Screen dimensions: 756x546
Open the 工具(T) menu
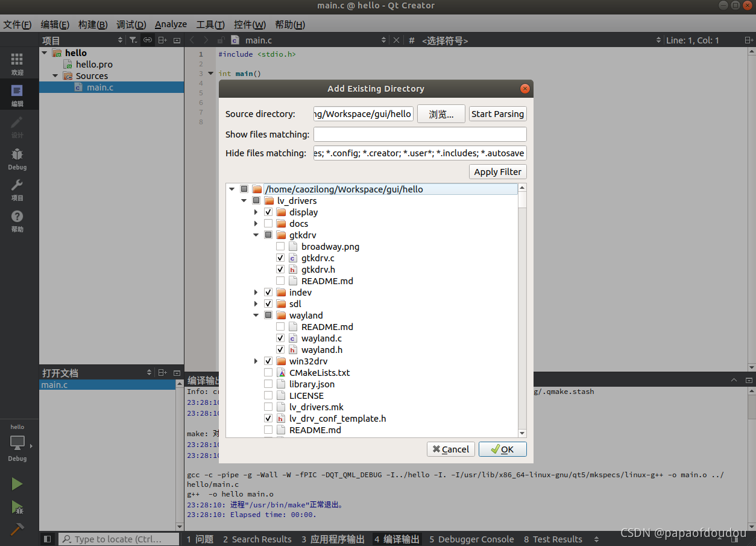[210, 24]
